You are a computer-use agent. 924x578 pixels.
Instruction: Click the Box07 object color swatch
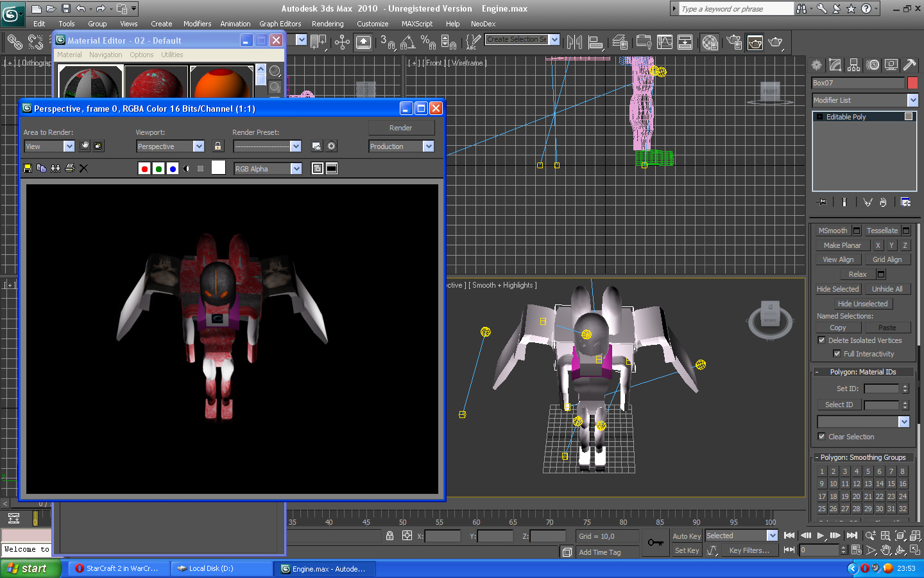coord(912,83)
